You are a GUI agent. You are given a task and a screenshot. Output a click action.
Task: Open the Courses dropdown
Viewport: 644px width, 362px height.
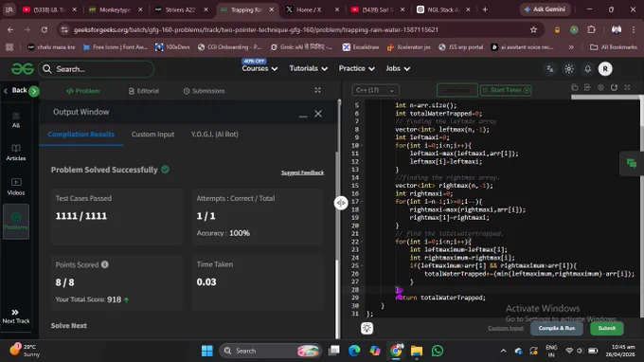tap(259, 68)
